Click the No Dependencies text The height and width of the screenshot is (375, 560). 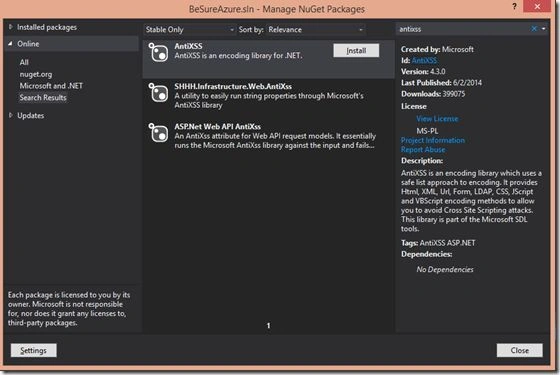pyautogui.click(x=445, y=269)
